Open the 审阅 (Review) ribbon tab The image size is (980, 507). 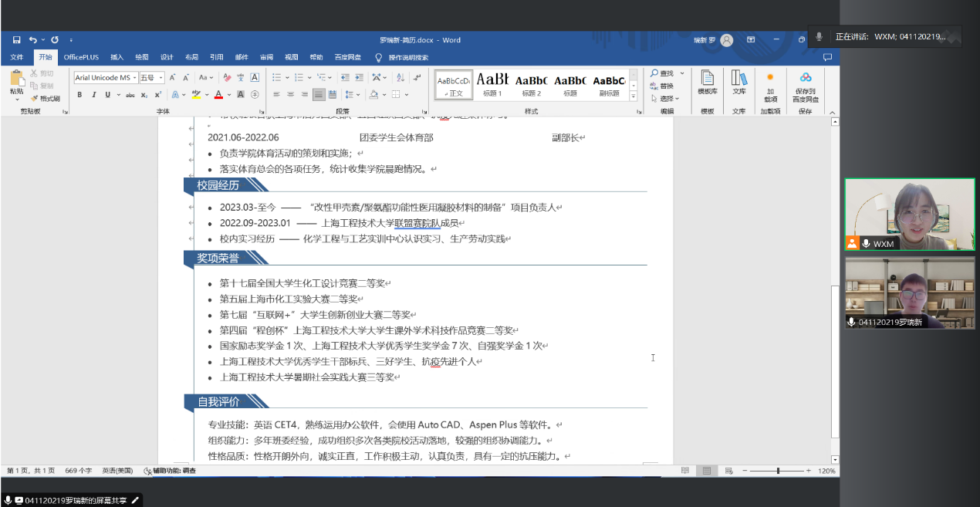(x=266, y=57)
